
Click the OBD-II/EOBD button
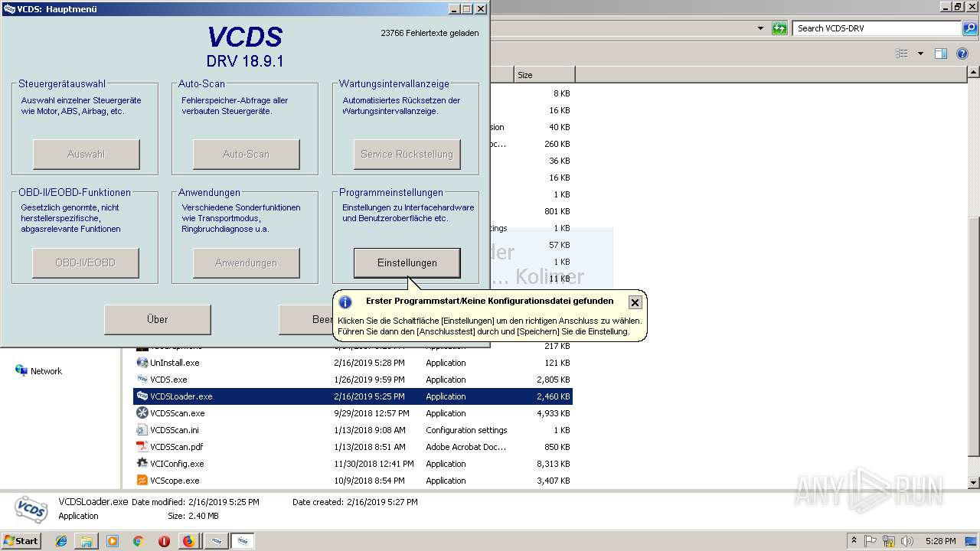click(85, 262)
